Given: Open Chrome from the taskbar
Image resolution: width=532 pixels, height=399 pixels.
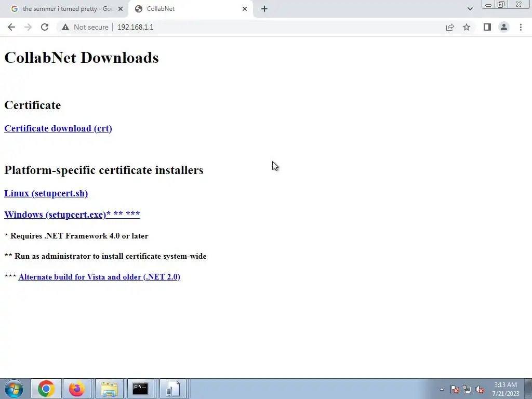Looking at the screenshot, I should pos(46,389).
